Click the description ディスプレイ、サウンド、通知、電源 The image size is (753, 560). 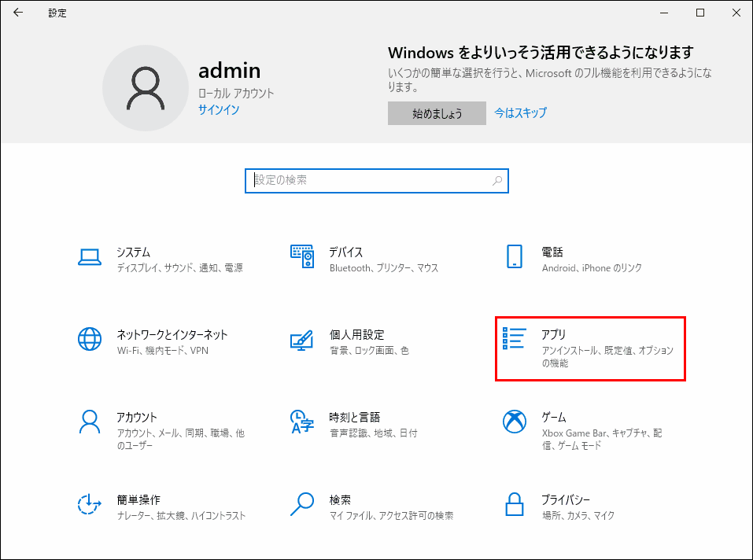pyautogui.click(x=179, y=267)
